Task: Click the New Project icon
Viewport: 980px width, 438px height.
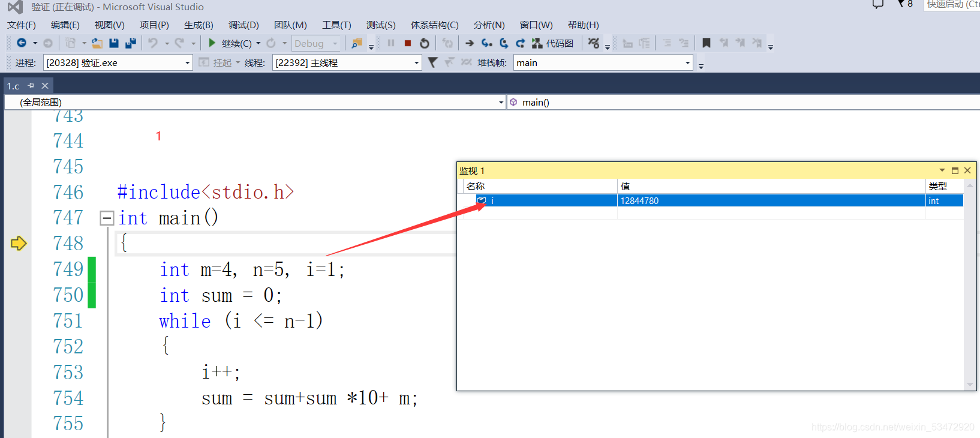Action: (x=71, y=43)
